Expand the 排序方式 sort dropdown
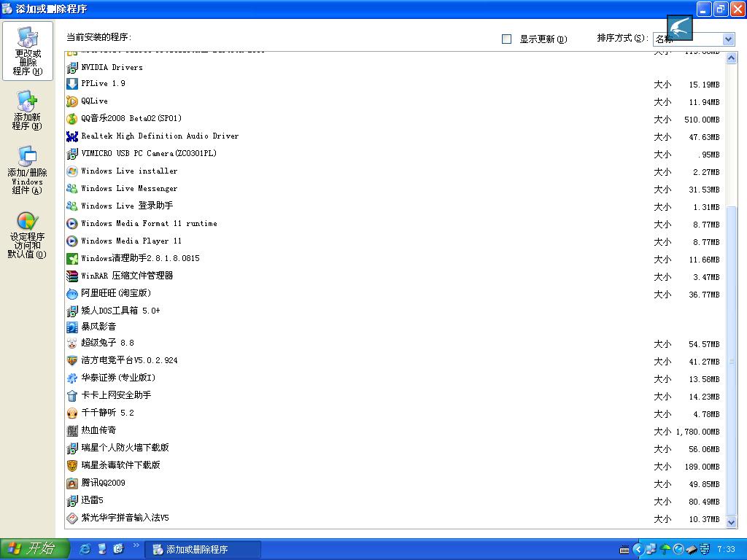The width and height of the screenshot is (747, 560). point(728,39)
